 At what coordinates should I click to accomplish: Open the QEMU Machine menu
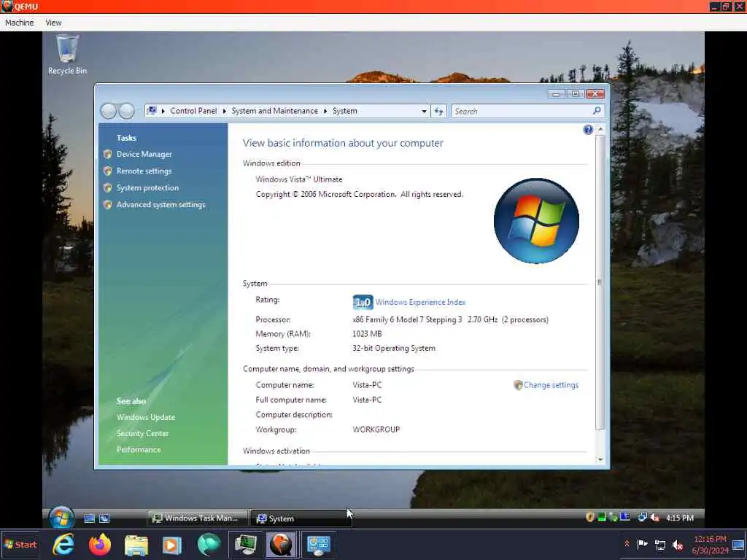[20, 23]
